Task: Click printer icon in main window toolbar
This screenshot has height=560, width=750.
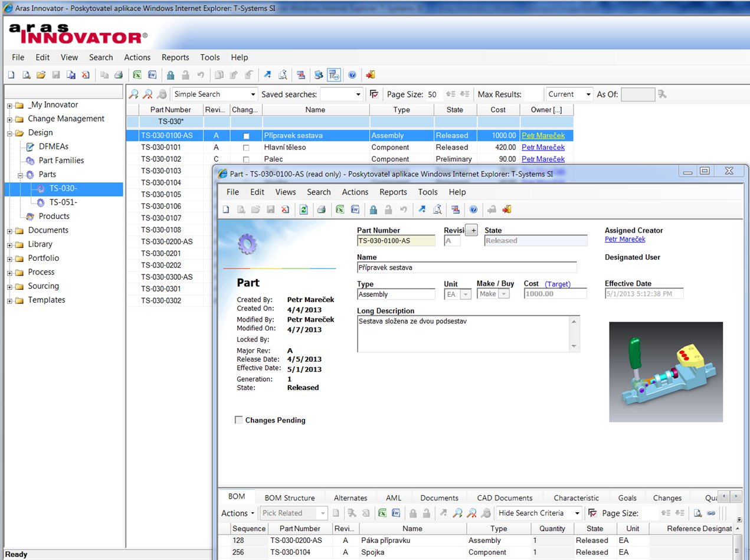Action: [119, 75]
